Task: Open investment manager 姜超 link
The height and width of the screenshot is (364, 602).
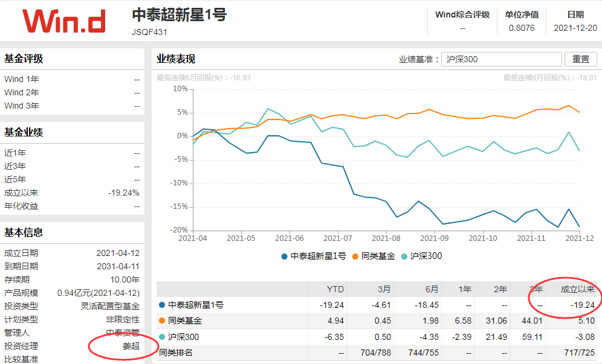Action: pos(131,346)
